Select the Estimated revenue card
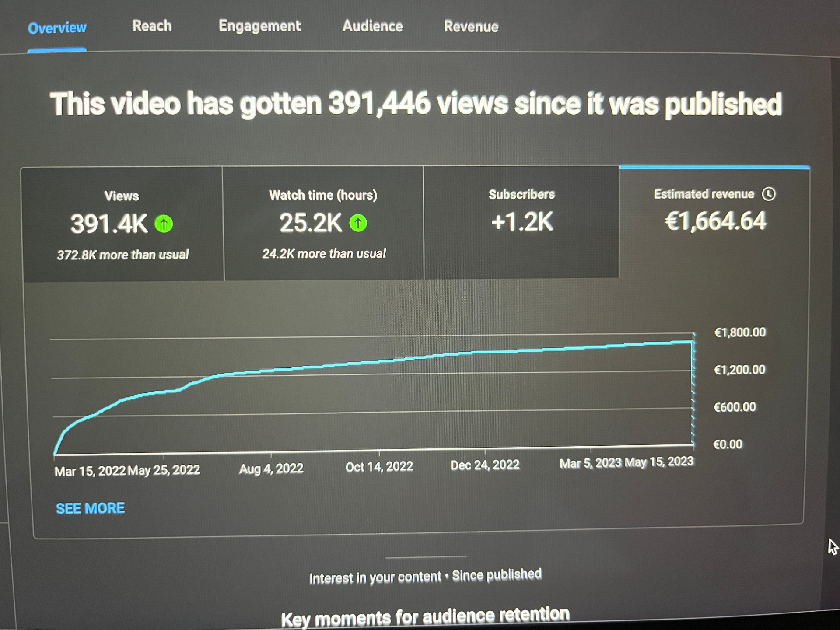The height and width of the screenshot is (630, 840). pos(714,221)
